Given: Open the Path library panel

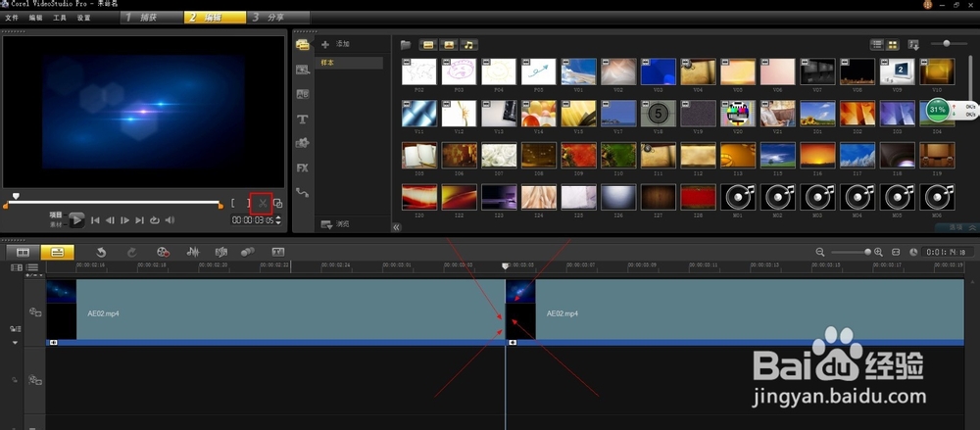Looking at the screenshot, I should click(x=303, y=193).
